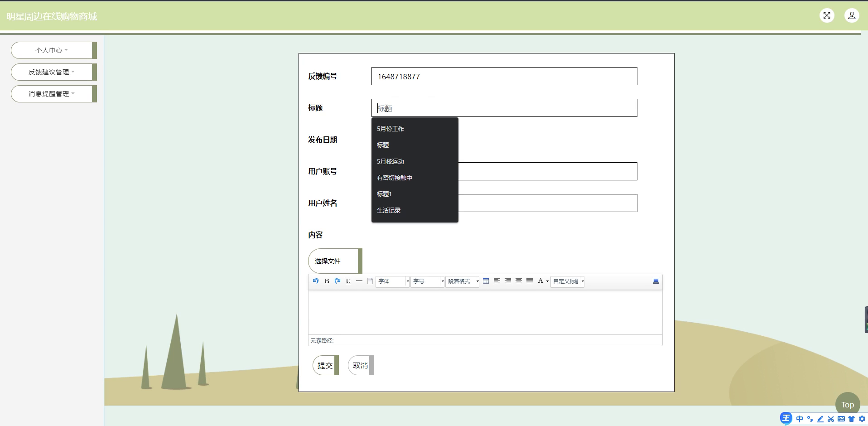
Task: Justify text in the editor
Action: pyautogui.click(x=529, y=281)
